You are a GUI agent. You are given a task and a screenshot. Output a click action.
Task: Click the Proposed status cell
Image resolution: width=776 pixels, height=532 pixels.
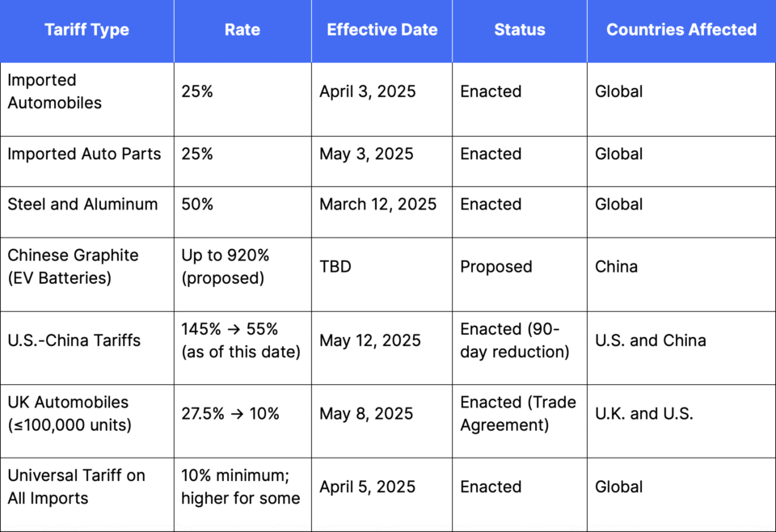[520, 274]
